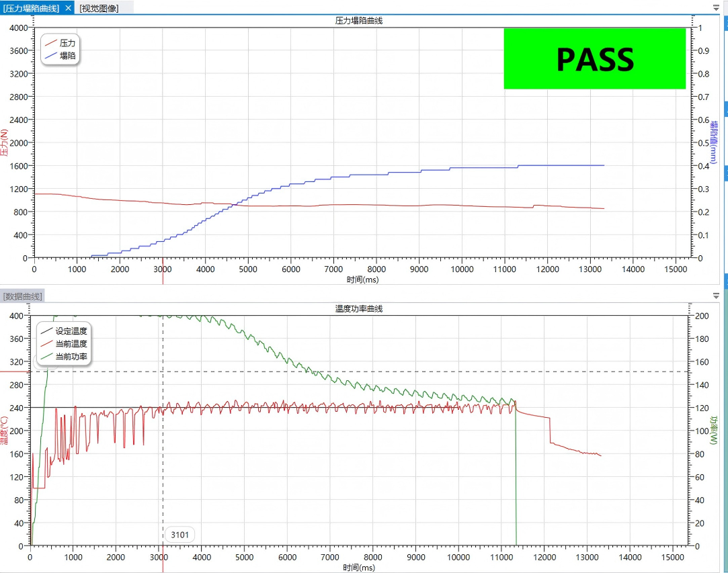Click the 设定温度 legend entry

[64, 331]
